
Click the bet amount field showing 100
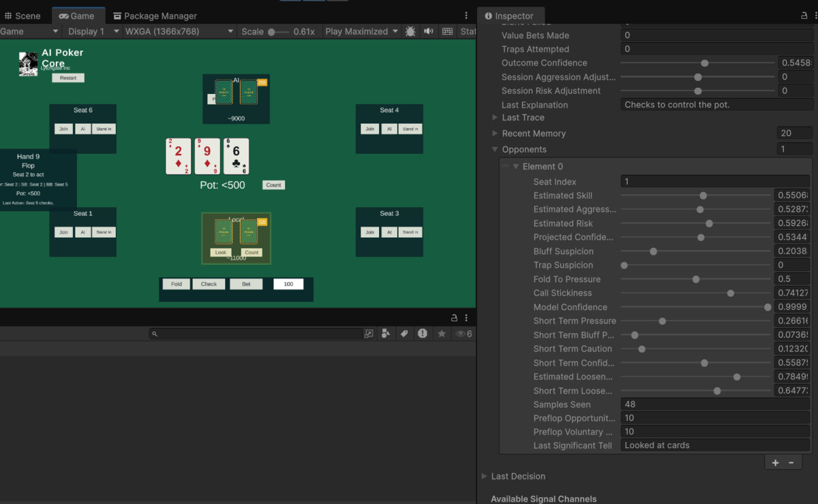point(288,284)
